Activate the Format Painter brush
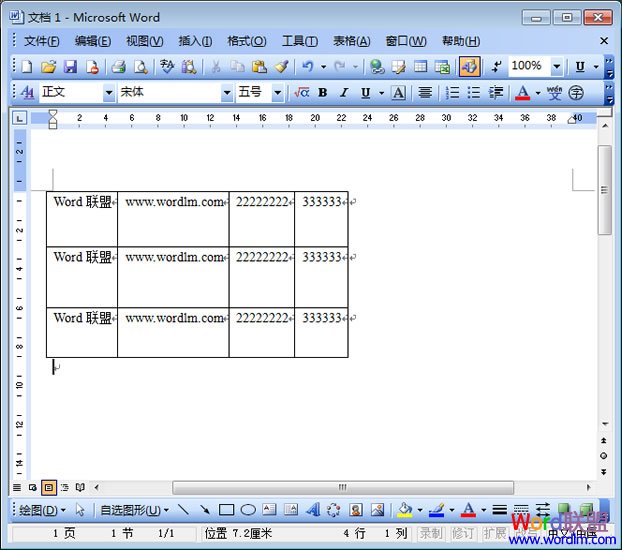 click(x=281, y=67)
